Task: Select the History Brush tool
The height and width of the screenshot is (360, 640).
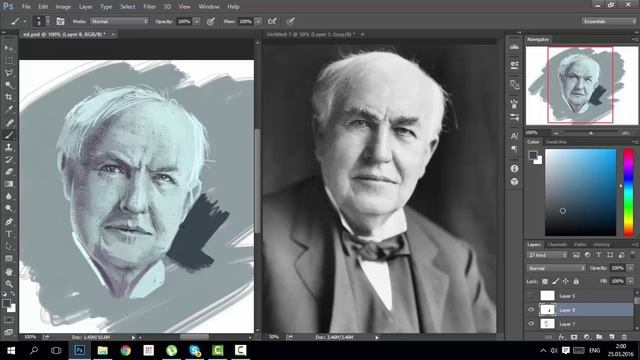Action: [9, 160]
